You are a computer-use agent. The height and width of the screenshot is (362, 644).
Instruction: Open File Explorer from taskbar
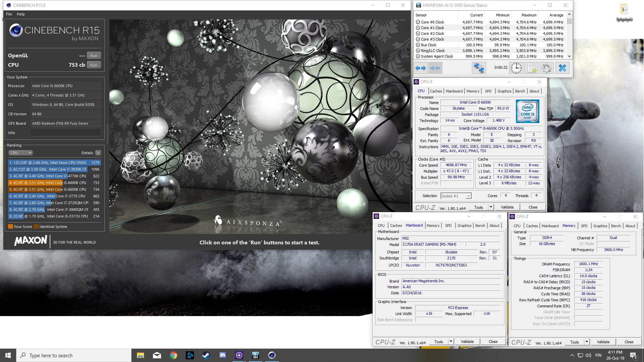[x=140, y=355]
